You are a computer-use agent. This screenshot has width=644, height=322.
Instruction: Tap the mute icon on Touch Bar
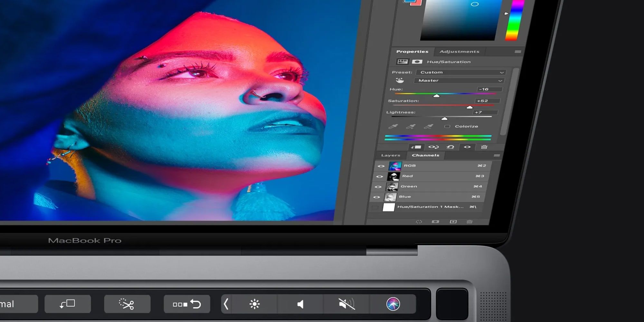point(346,304)
